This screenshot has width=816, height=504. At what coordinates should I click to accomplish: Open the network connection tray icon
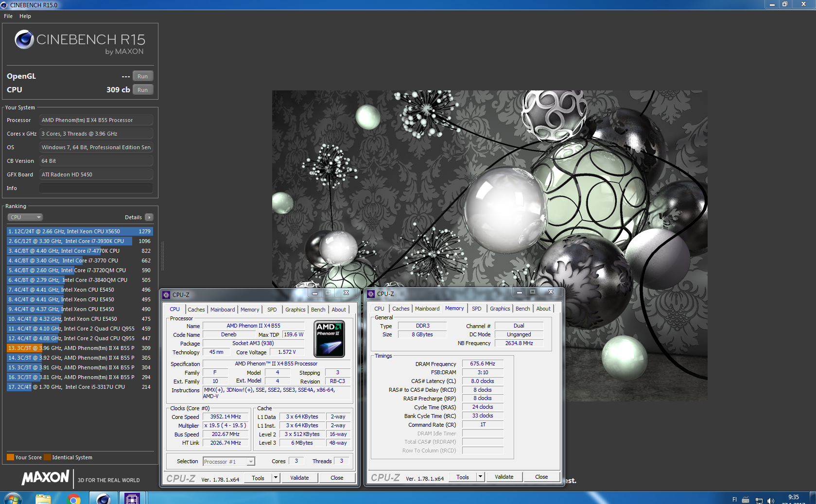759,500
